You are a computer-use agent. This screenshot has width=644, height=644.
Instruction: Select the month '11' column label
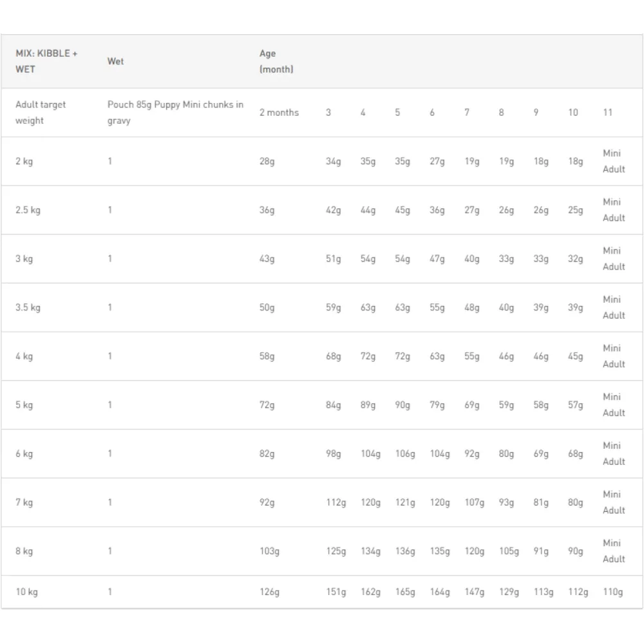[608, 113]
